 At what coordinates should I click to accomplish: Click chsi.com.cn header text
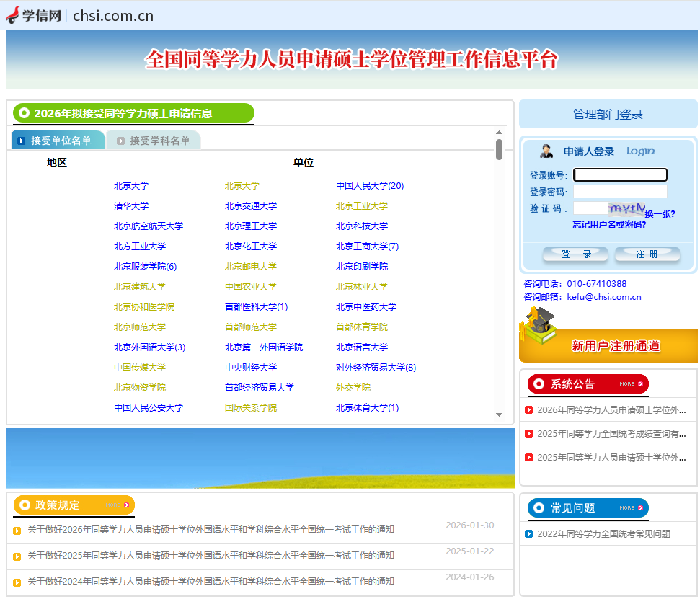tap(113, 16)
